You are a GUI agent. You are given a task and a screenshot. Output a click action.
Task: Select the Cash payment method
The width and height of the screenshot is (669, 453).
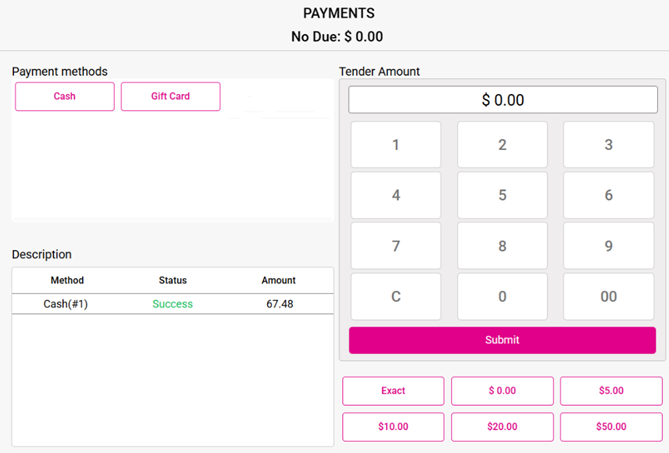pyautogui.click(x=65, y=96)
